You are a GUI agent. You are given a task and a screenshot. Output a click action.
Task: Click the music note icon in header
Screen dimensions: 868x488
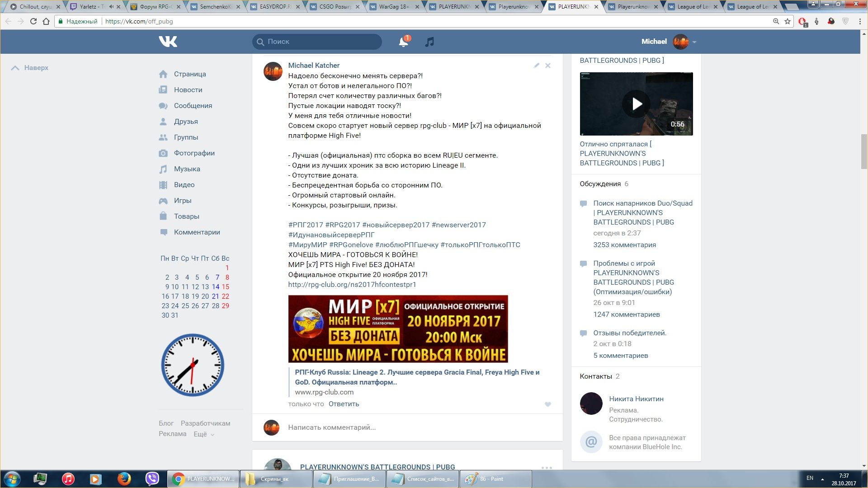(429, 42)
